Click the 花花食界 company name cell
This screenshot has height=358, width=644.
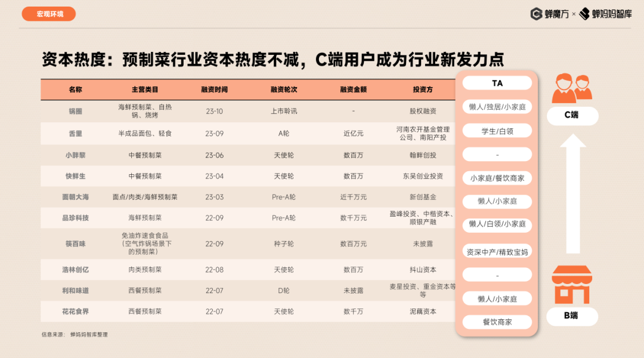tap(75, 311)
